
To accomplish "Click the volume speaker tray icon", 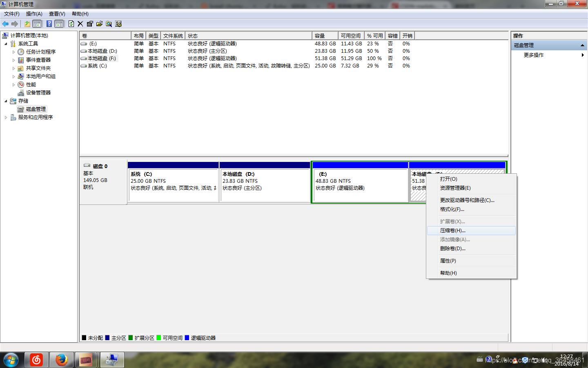I will point(544,360).
